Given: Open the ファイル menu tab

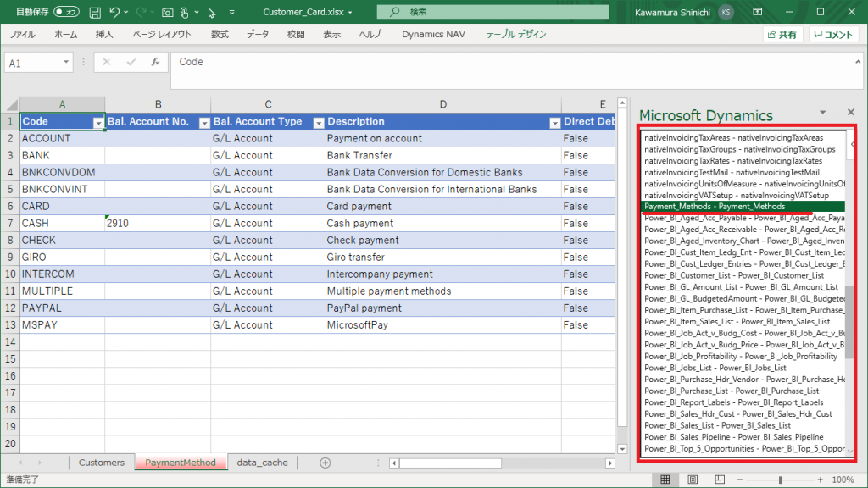Looking at the screenshot, I should pyautogui.click(x=23, y=34).
